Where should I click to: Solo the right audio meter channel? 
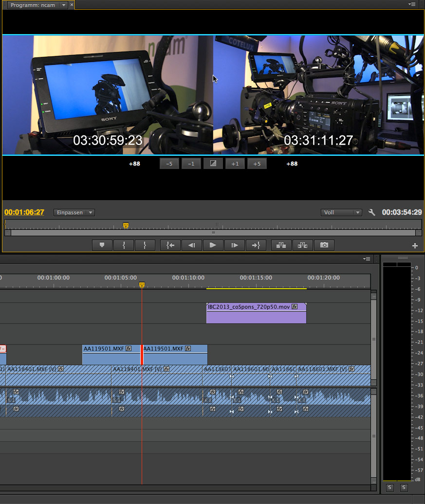(404, 487)
